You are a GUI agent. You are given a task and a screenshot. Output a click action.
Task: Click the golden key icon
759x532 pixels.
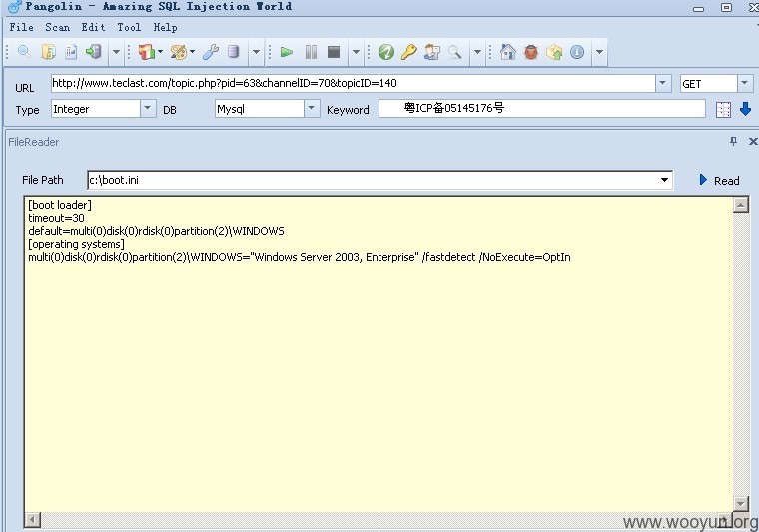pos(409,52)
